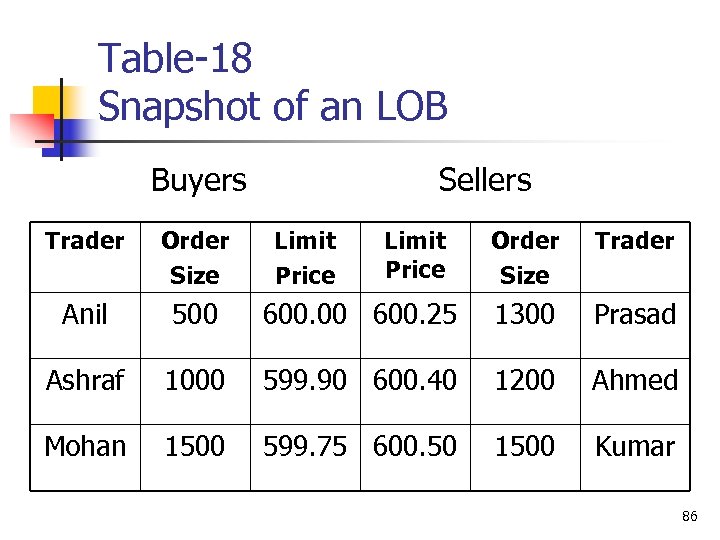
Task: Select the "Buyers" heading above the table
Action: (x=198, y=180)
